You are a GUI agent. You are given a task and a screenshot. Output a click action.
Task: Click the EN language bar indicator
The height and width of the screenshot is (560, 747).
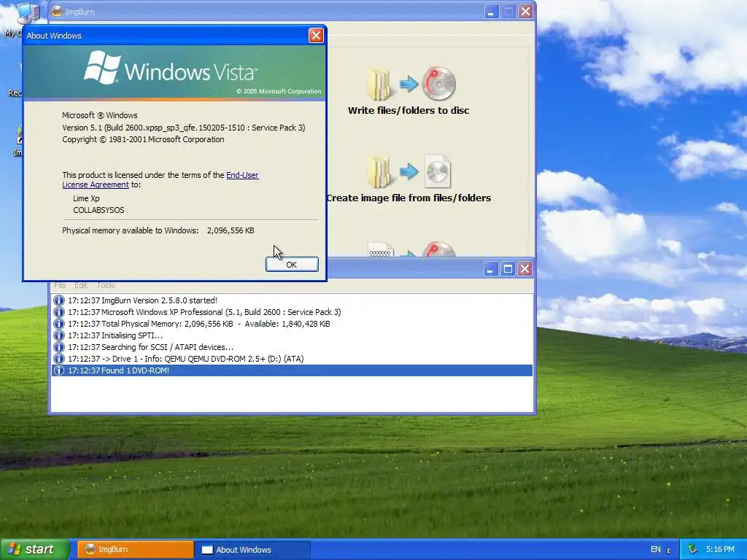656,550
